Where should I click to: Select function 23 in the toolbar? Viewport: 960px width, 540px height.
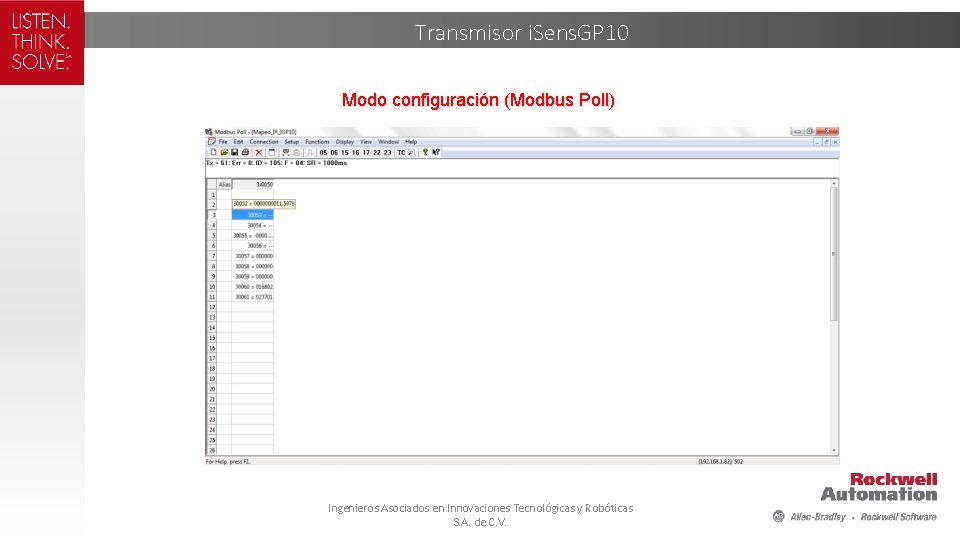click(x=388, y=152)
